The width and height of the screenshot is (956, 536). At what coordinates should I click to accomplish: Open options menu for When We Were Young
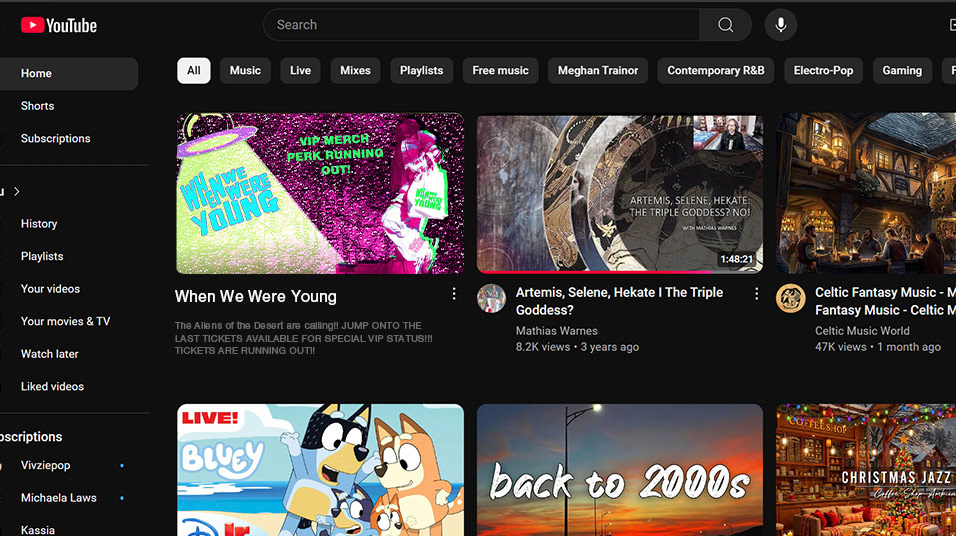pyautogui.click(x=454, y=294)
